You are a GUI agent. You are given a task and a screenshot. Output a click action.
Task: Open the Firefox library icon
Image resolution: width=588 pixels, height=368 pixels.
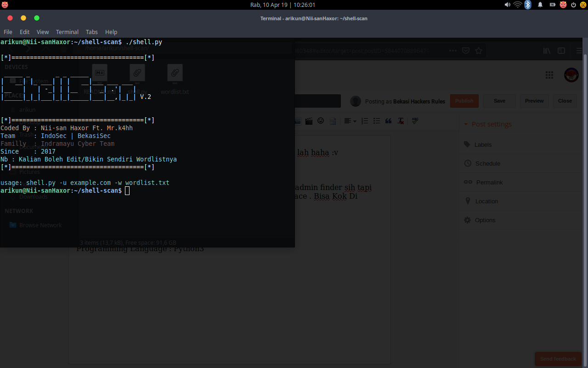coord(547,51)
